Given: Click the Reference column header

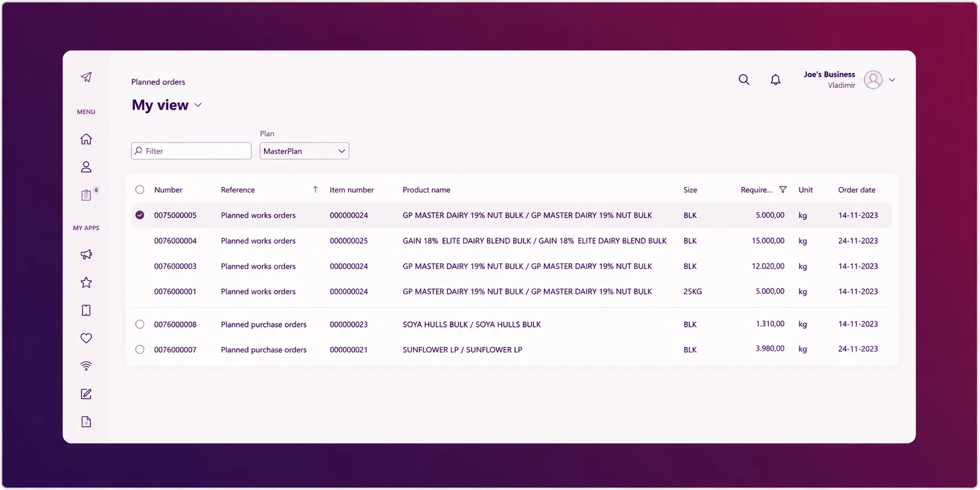Looking at the screenshot, I should [238, 189].
